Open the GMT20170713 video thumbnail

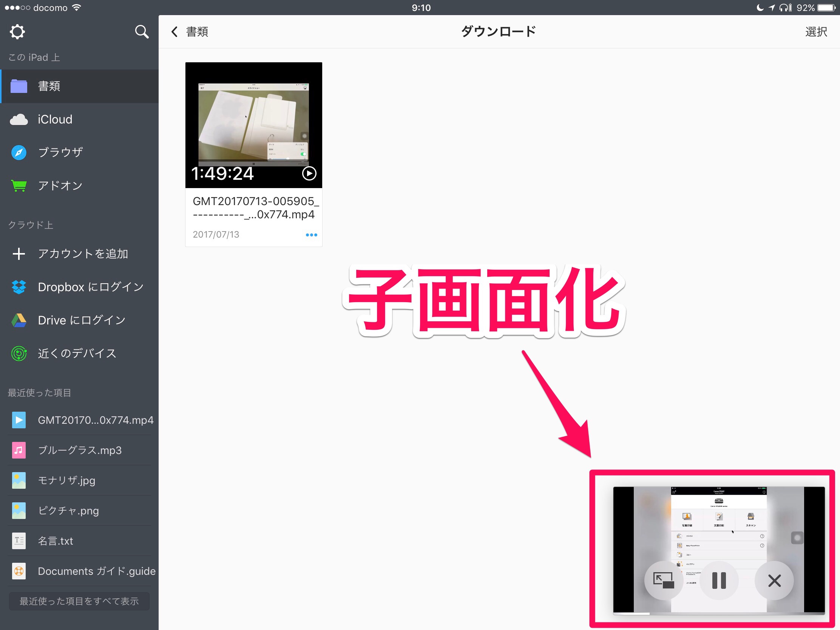coord(253,125)
